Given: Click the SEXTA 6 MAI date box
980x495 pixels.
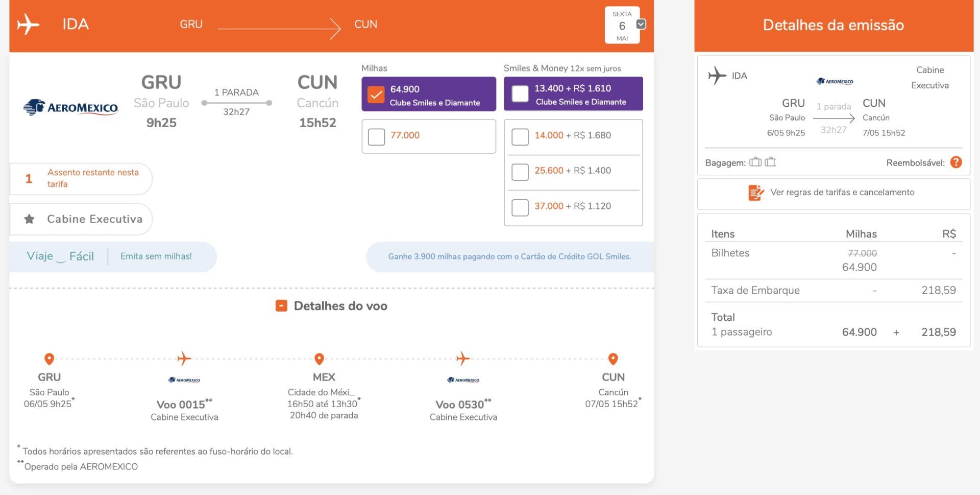Looking at the screenshot, I should (x=622, y=26).
